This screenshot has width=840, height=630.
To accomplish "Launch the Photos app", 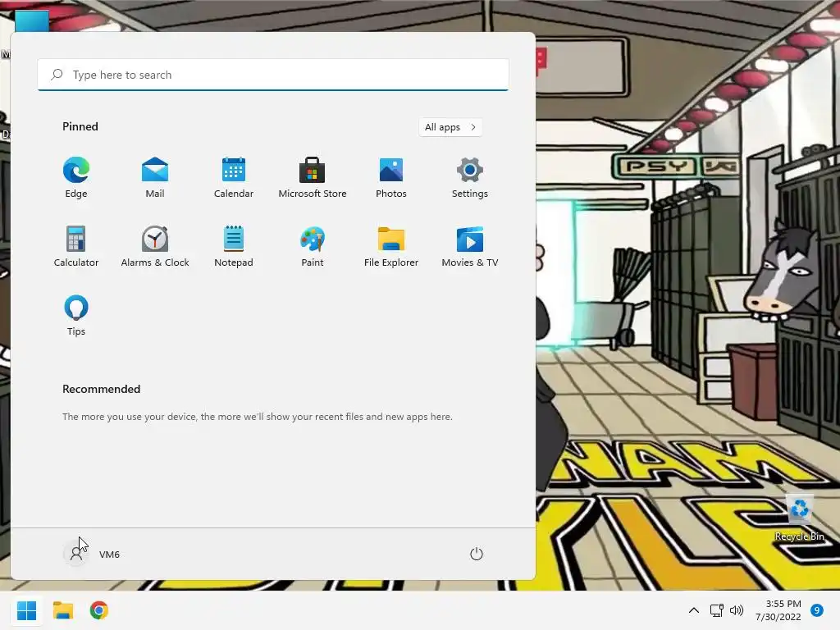I will 391,178.
